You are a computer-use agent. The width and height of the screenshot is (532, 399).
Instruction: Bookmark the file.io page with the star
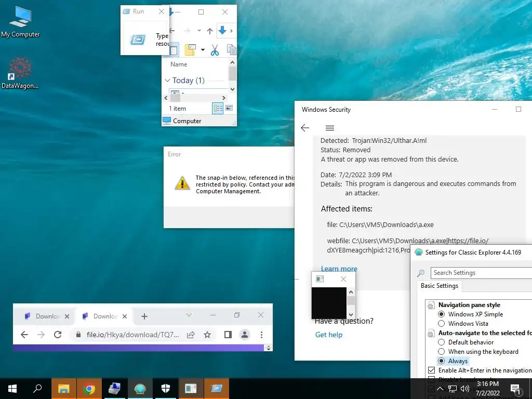pyautogui.click(x=207, y=335)
